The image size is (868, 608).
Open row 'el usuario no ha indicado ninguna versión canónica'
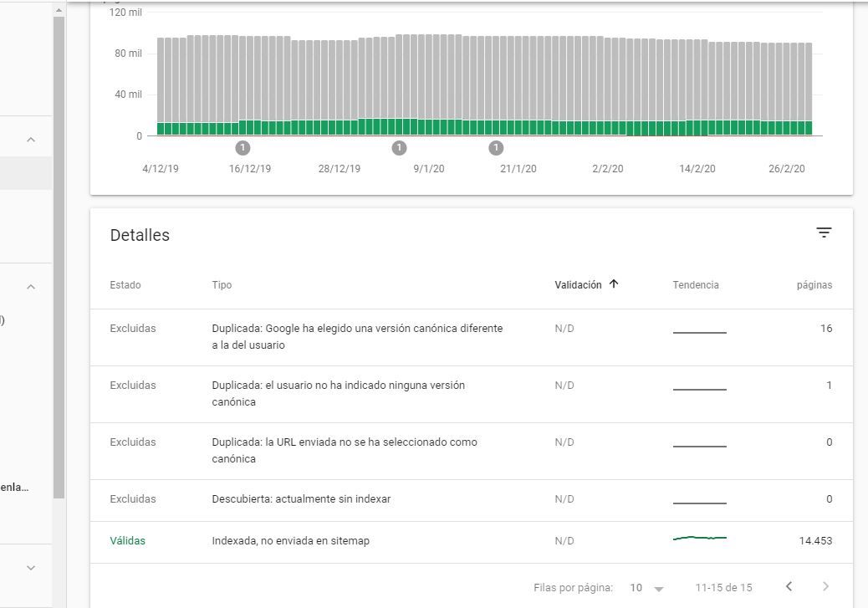(471, 394)
